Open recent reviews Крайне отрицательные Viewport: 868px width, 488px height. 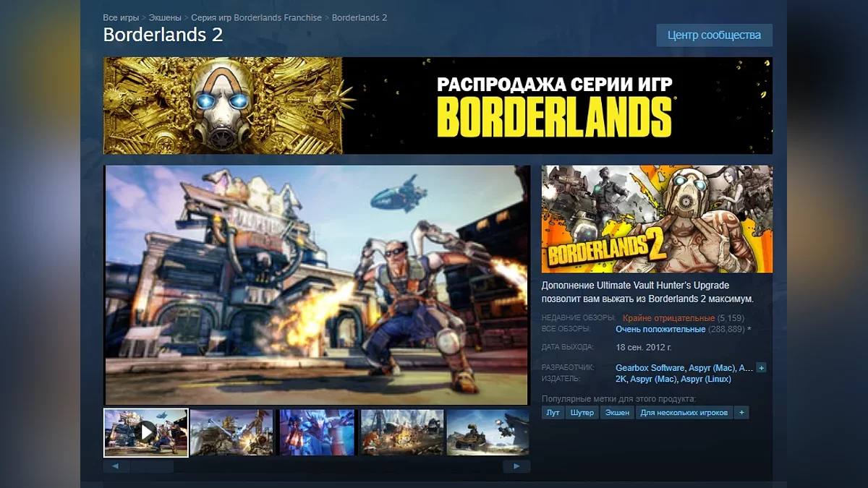click(668, 318)
